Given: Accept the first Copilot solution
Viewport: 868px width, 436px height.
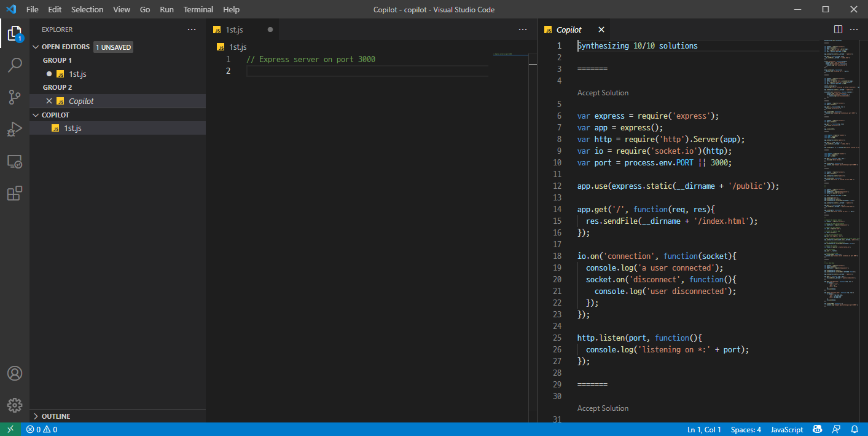Looking at the screenshot, I should pyautogui.click(x=603, y=93).
